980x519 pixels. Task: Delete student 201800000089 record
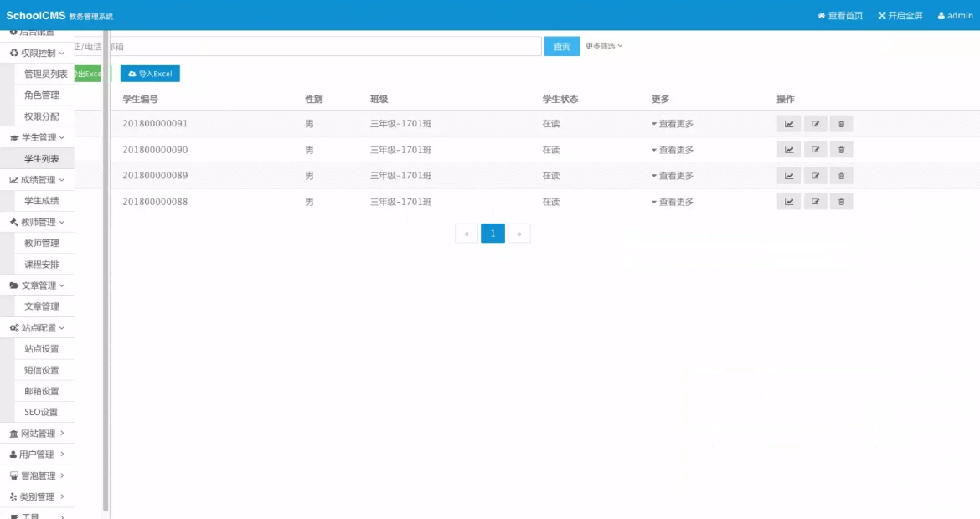click(841, 176)
